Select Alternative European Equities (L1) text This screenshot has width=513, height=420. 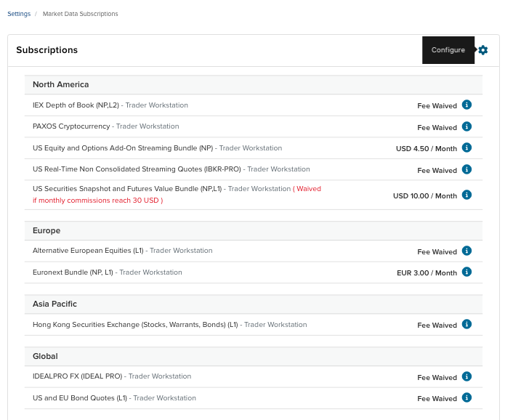pyautogui.click(x=88, y=251)
